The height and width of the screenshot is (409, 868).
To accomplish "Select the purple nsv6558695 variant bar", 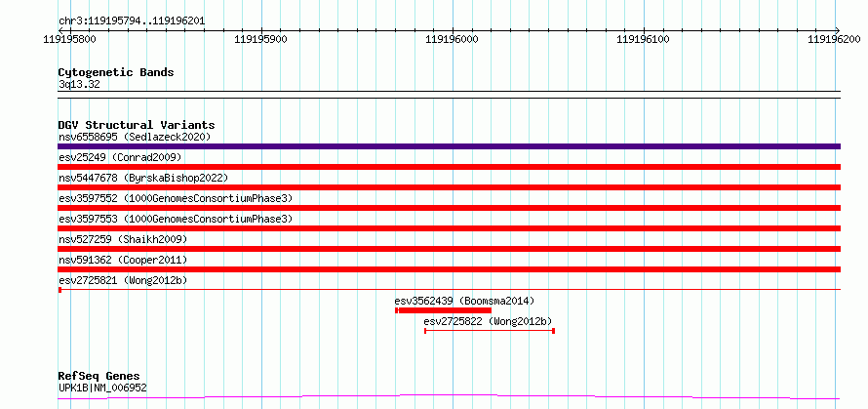I will (449, 146).
